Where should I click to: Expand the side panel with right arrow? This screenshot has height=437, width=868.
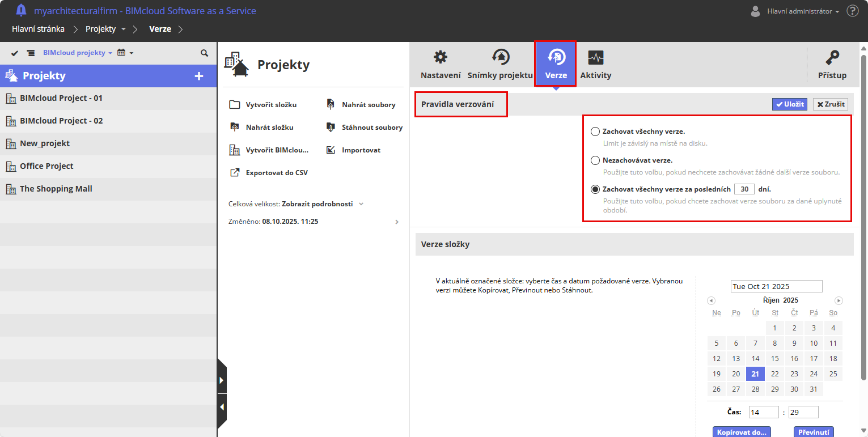222,380
